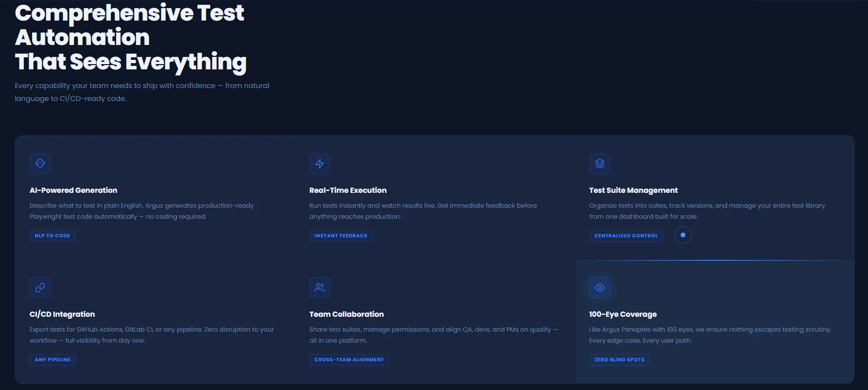
Task: Select the Test Suite Management heading
Action: (633, 190)
